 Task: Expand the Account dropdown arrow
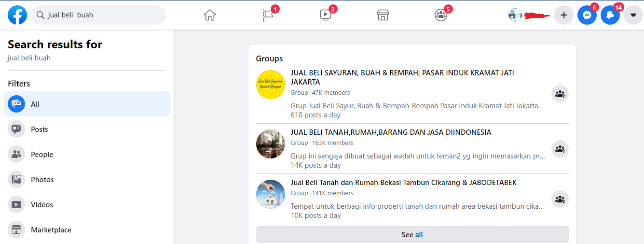pos(633,15)
